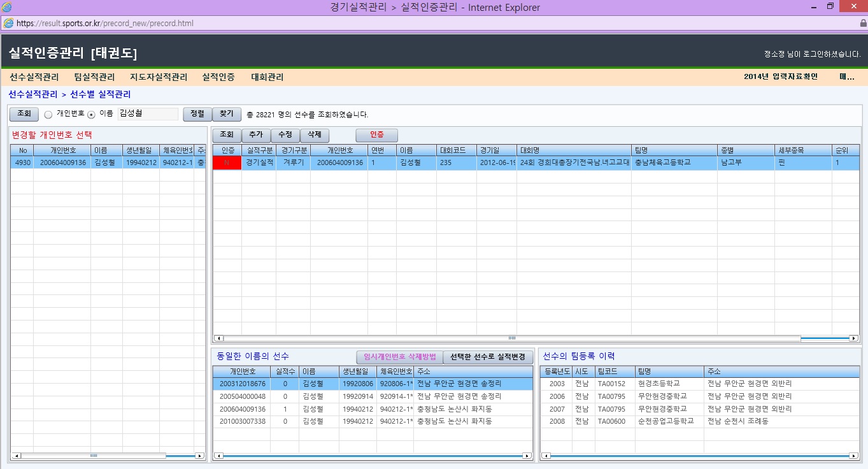Click 선택한 선수로 실적변경 button
The image size is (868, 469).
(x=488, y=357)
